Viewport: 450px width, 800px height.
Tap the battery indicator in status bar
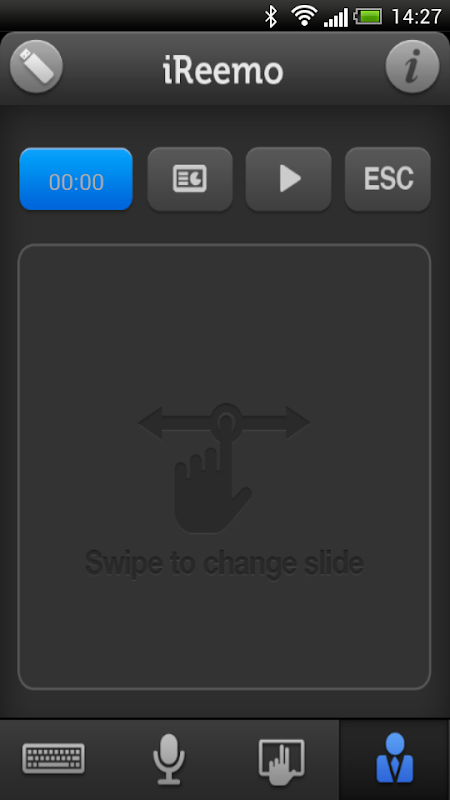coord(368,16)
